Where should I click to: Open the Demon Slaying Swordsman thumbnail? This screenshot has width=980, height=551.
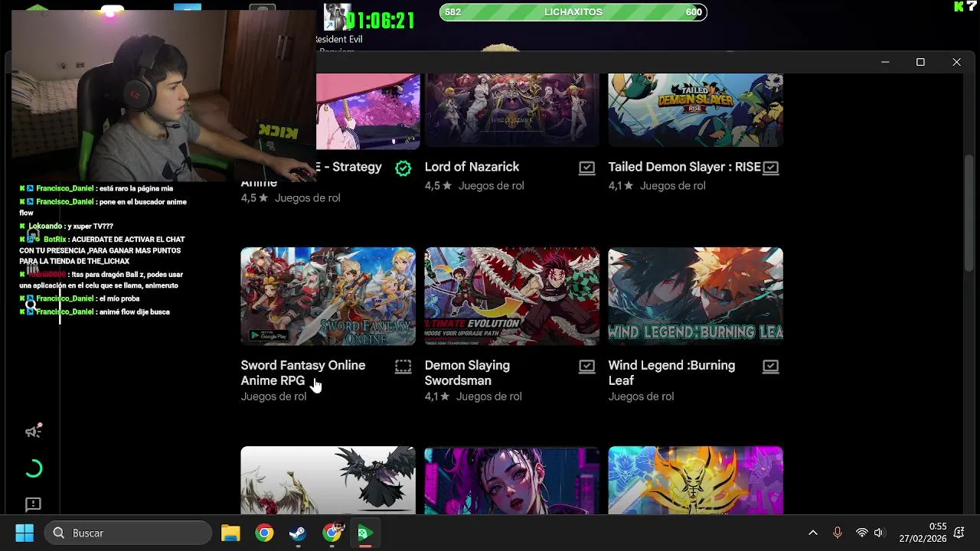coord(512,296)
